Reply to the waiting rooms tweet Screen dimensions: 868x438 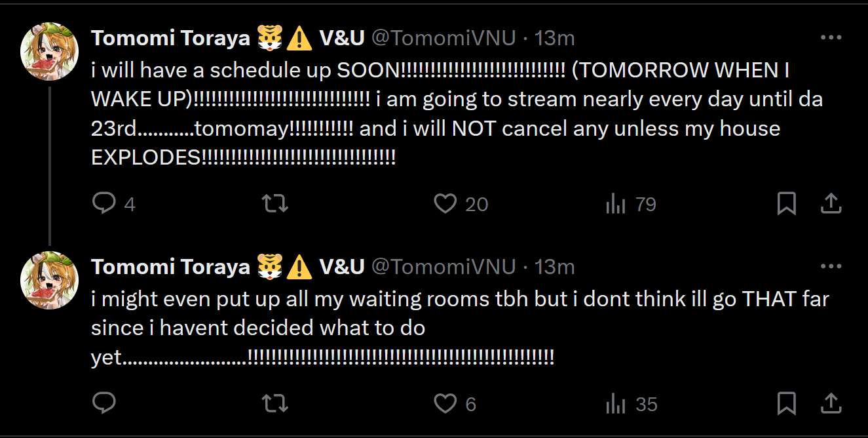pos(104,403)
